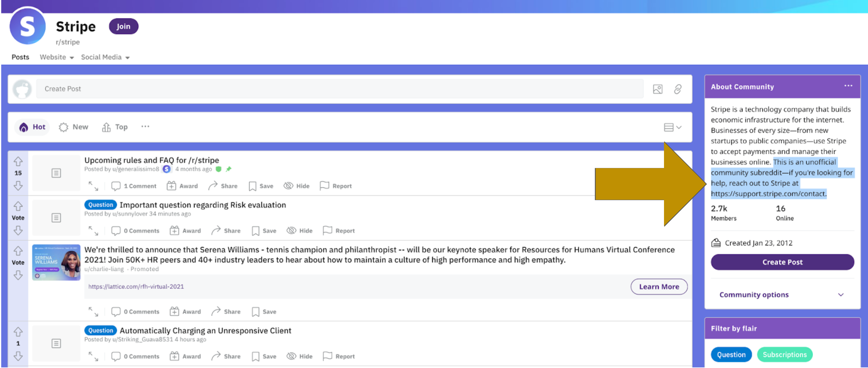Join the Stripe community
Screen dimensions: 868x368
(x=123, y=26)
